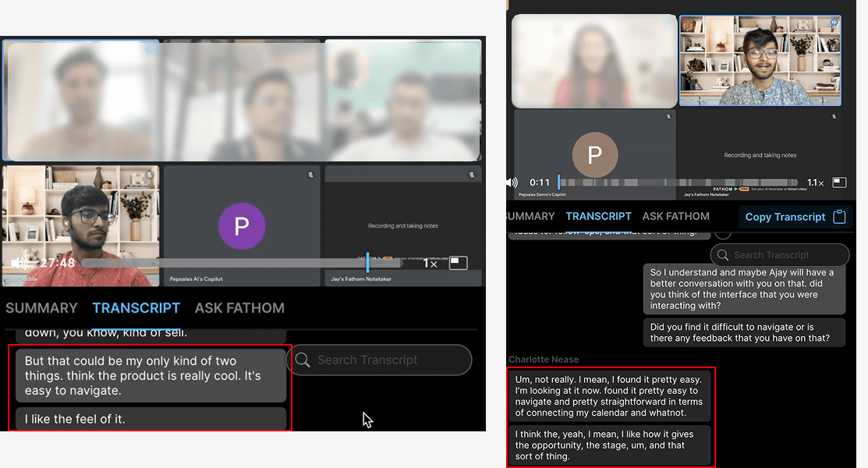This screenshot has width=868, height=468.
Task: Click the magnifier icon in right search box
Action: click(722, 255)
